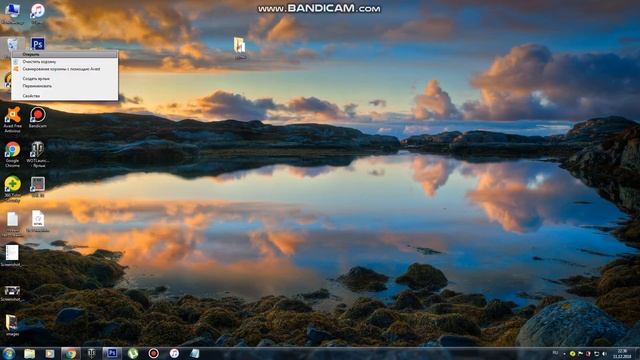This screenshot has width=640, height=360.
Task: Switch to Bandicam on the taskbar
Action: click(153, 353)
